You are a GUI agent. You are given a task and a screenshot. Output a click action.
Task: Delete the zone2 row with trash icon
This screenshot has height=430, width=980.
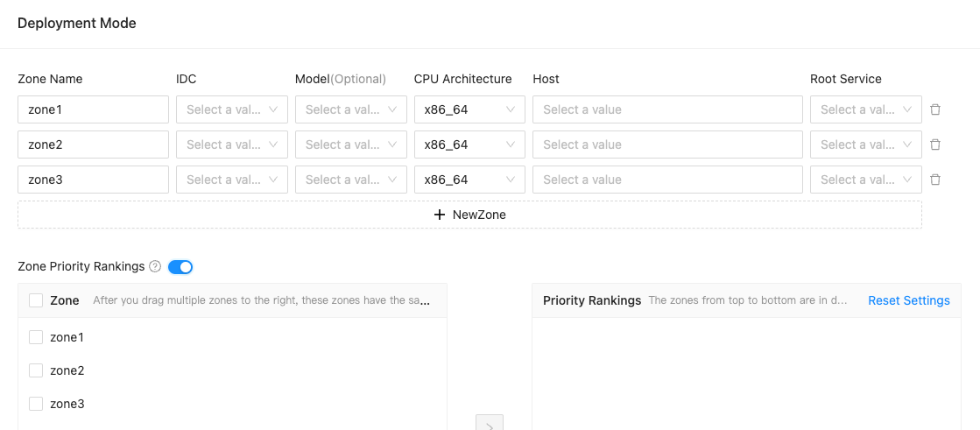[x=935, y=145]
